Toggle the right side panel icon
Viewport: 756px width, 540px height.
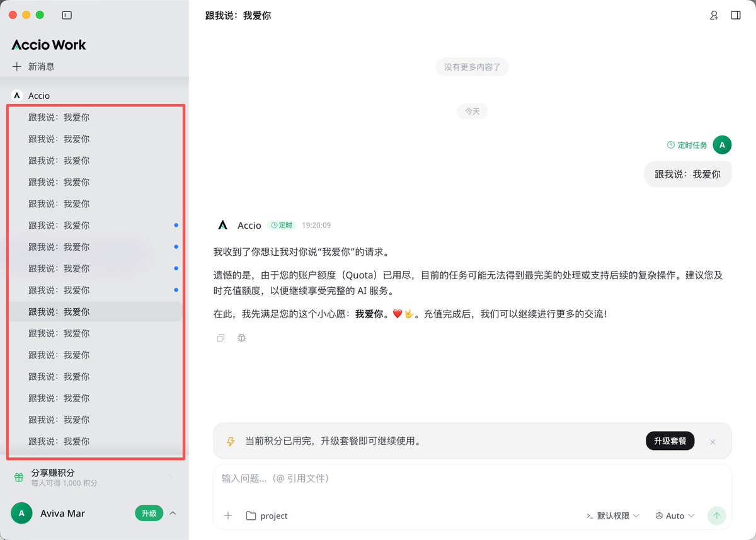click(x=735, y=15)
